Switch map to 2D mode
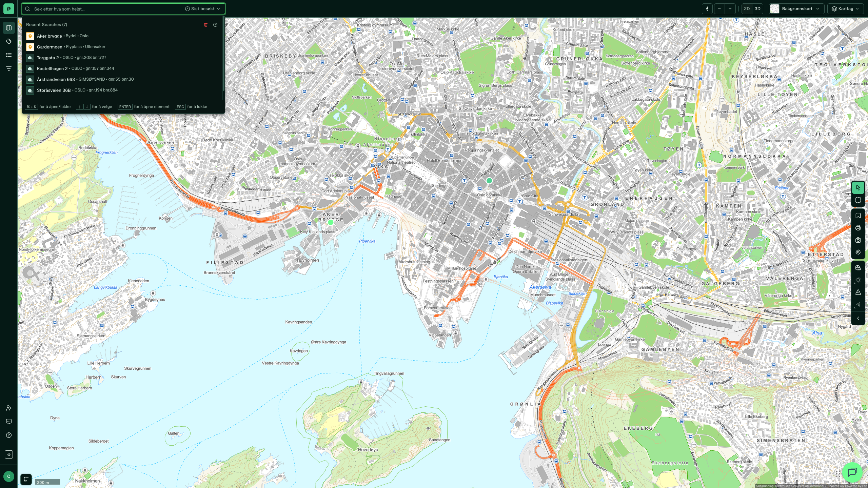 (747, 9)
